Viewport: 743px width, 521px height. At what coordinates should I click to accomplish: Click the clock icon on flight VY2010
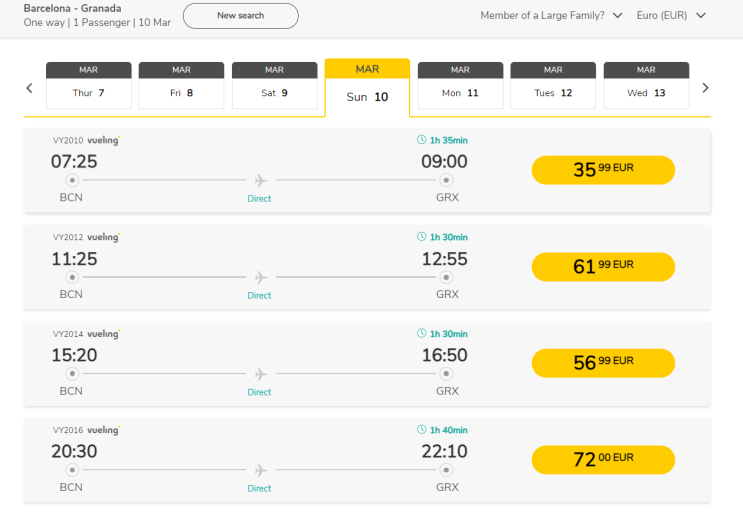421,141
